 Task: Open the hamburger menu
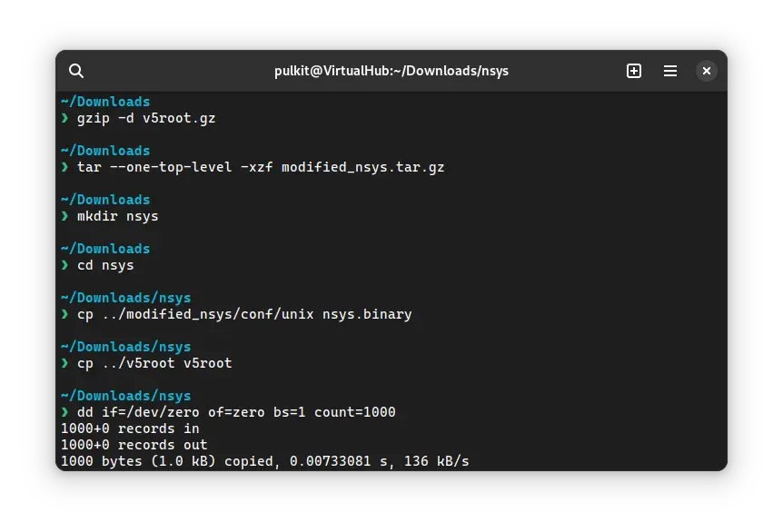pyautogui.click(x=669, y=70)
